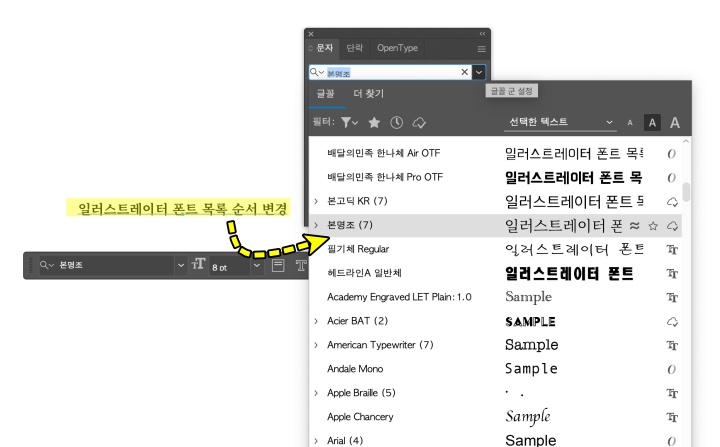Open the search mode magnifier dropdown
This screenshot has width=720, height=447.
317,72
